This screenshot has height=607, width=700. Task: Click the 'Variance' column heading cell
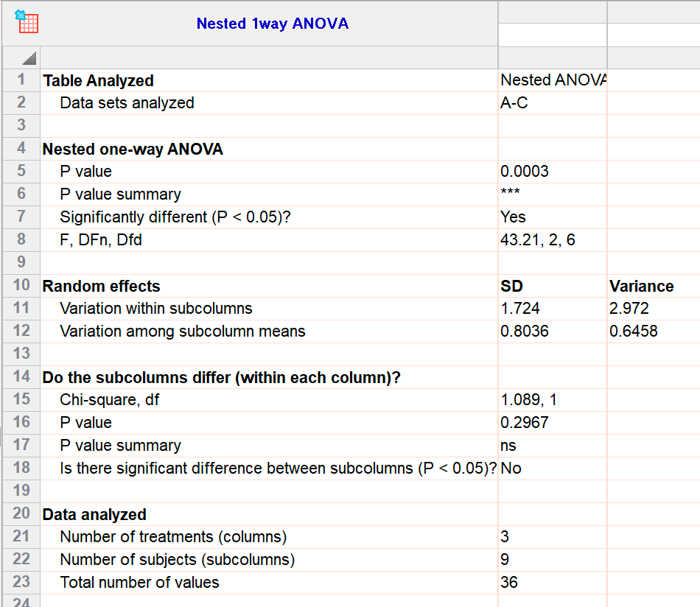coord(641,287)
